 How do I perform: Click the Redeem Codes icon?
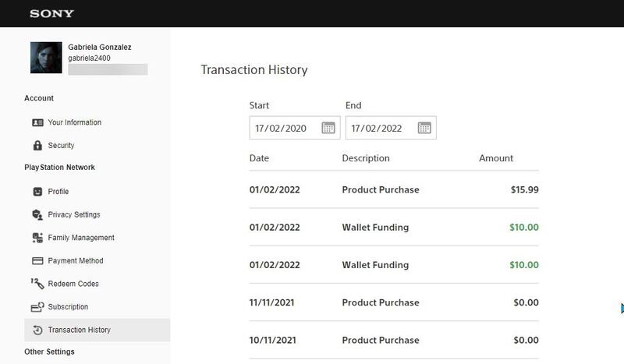pos(37,284)
